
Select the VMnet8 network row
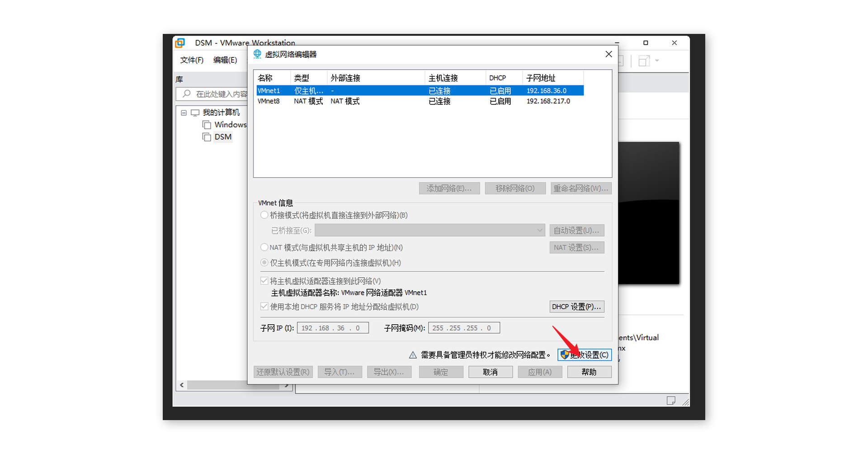coord(420,101)
